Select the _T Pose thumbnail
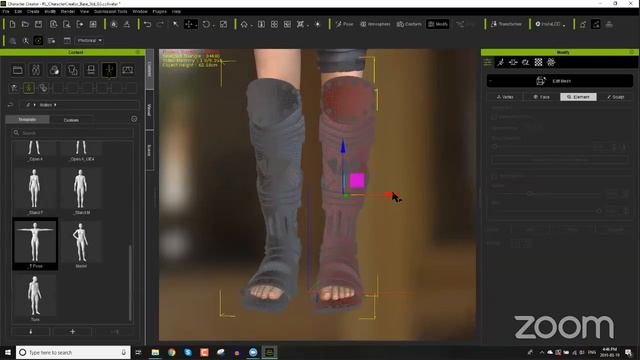 [x=35, y=244]
